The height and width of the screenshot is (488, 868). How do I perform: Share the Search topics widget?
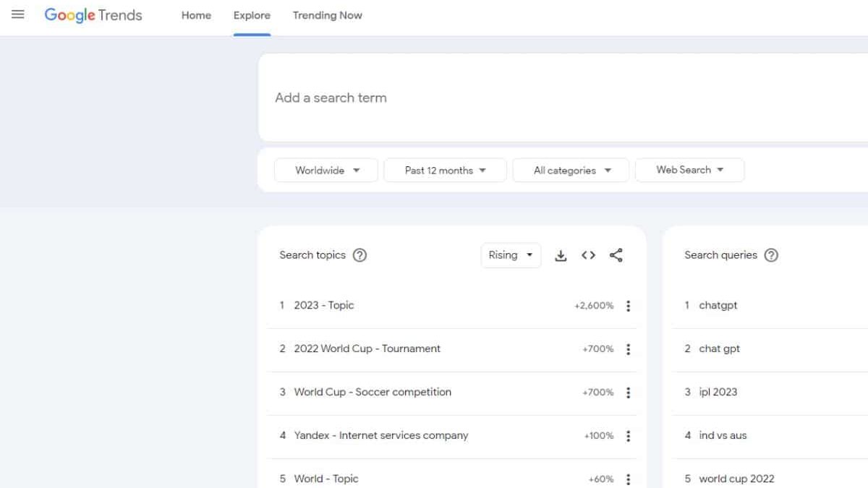point(616,255)
